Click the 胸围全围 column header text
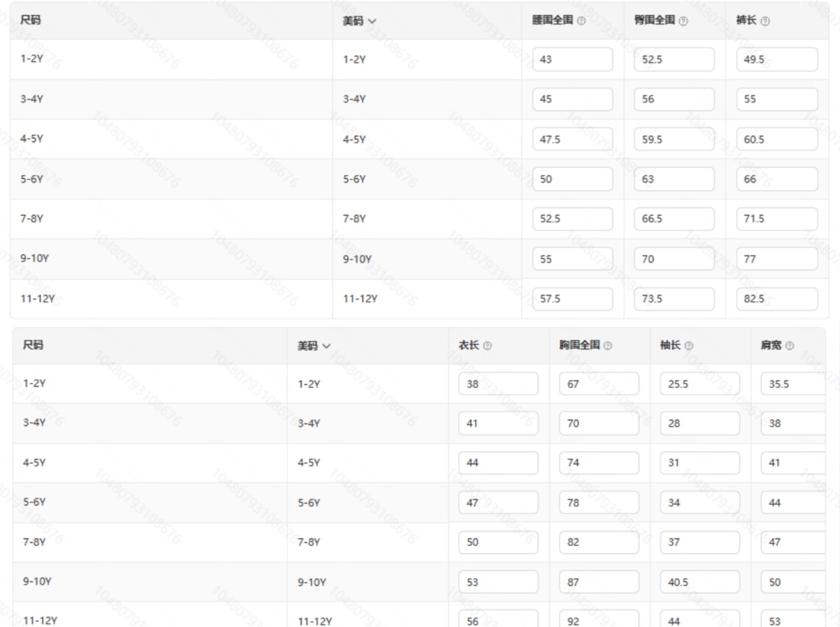The height and width of the screenshot is (627, 840). point(579,345)
